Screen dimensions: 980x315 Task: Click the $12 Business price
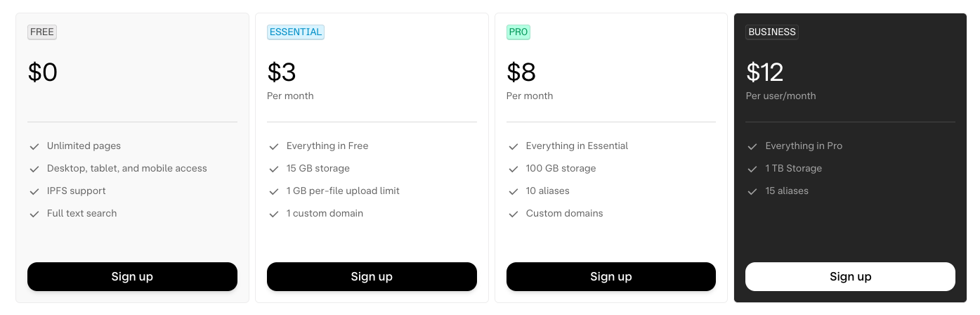764,72
